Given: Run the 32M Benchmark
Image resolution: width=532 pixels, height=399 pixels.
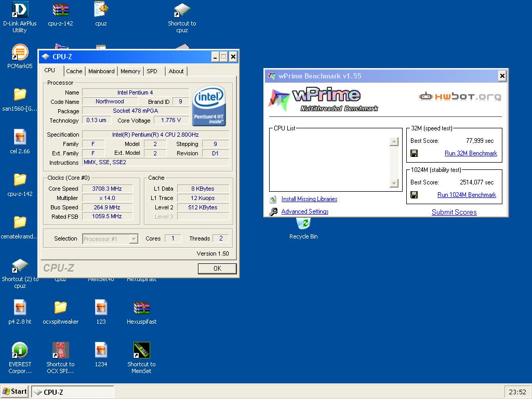Looking at the screenshot, I should click(471, 153).
